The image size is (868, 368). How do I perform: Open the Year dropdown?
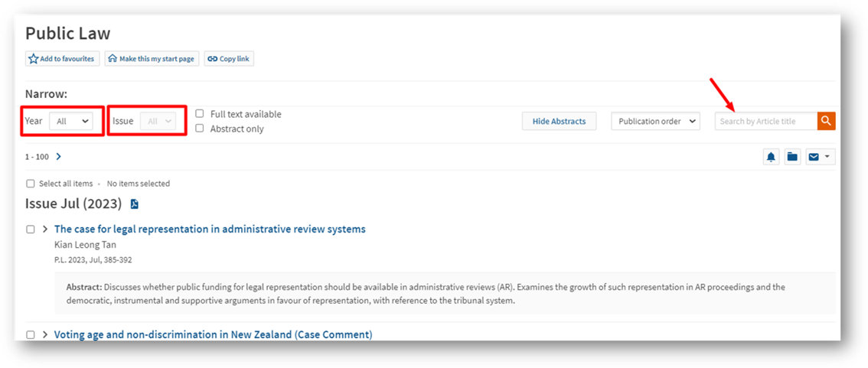tap(71, 121)
